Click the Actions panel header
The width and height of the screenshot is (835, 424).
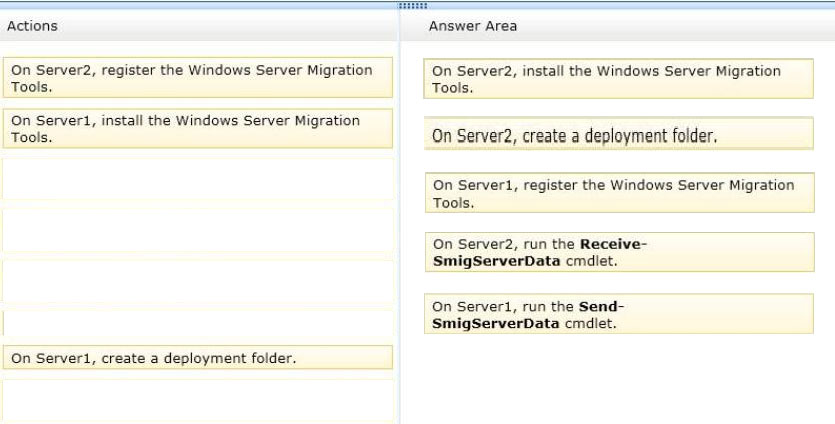point(199,26)
